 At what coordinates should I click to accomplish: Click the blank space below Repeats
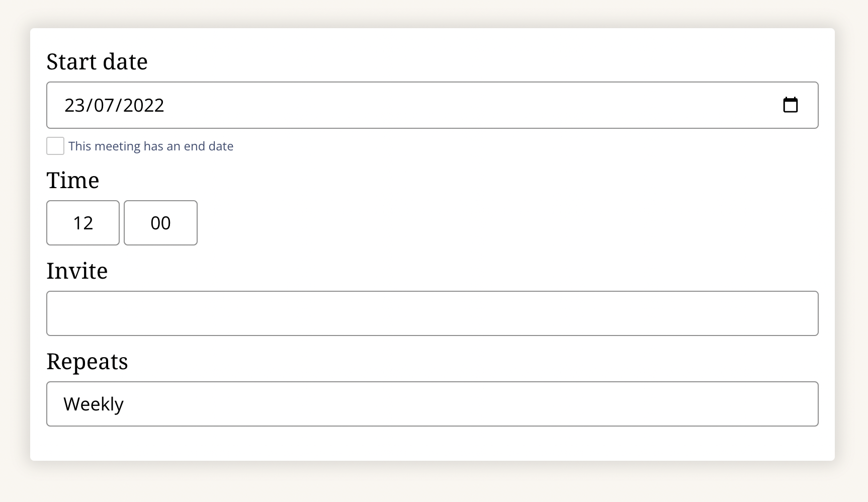click(432, 444)
